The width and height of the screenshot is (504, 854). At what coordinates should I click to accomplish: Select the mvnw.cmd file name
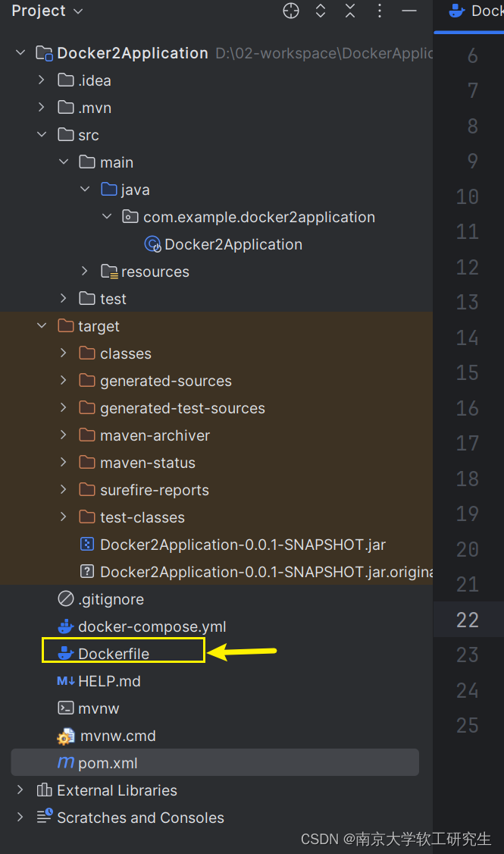tap(118, 736)
